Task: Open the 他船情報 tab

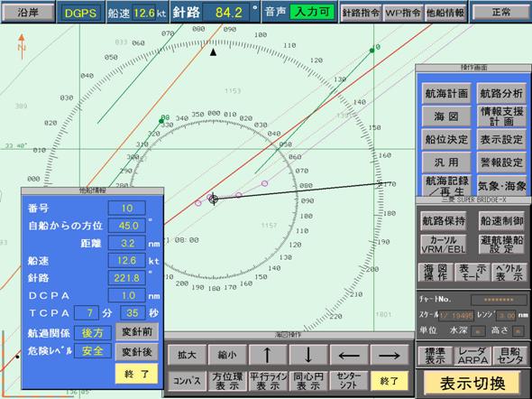Action: click(445, 13)
